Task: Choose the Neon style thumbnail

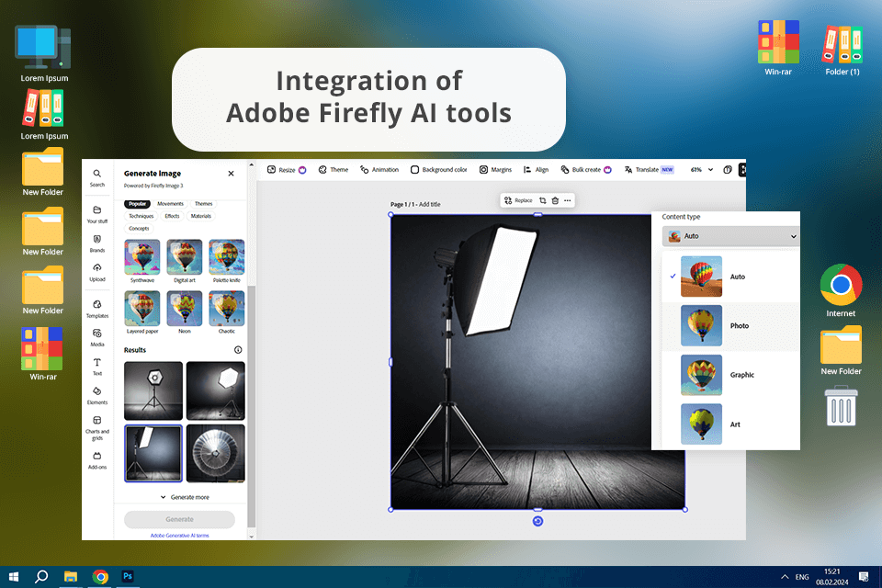Action: click(185, 309)
